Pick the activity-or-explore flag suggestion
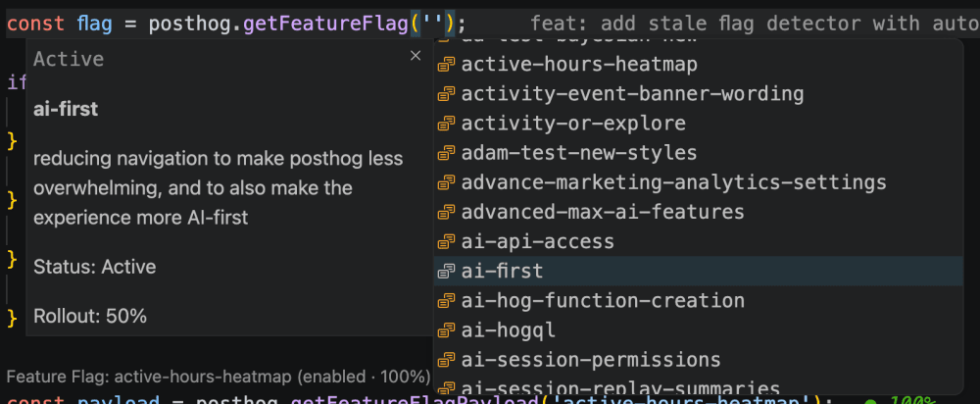980x404 pixels. tap(698, 124)
